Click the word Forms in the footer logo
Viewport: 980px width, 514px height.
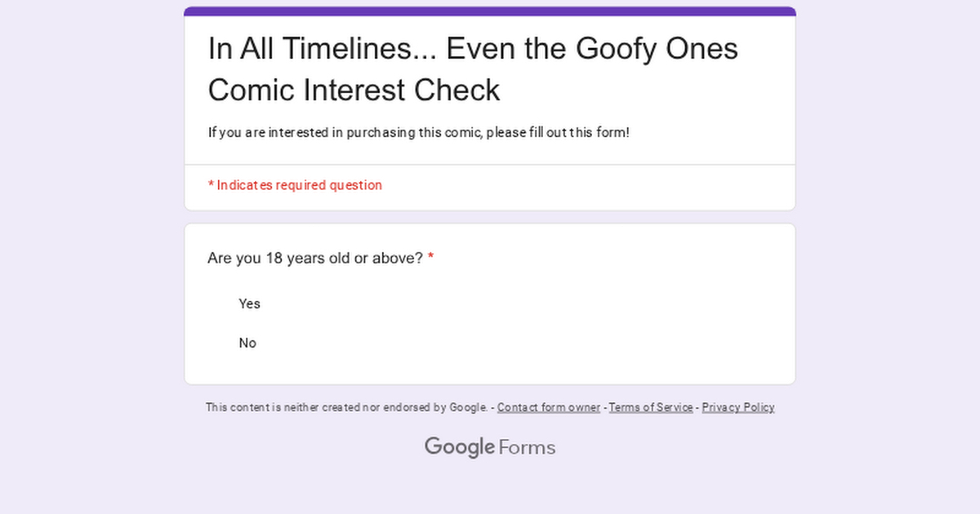tap(527, 448)
